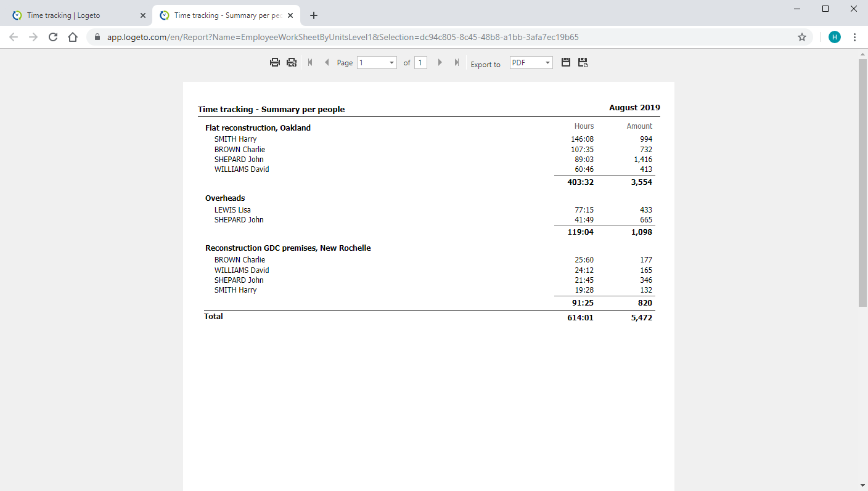The width and height of the screenshot is (868, 491).
Task: Click the browser forward arrow
Action: point(33,37)
